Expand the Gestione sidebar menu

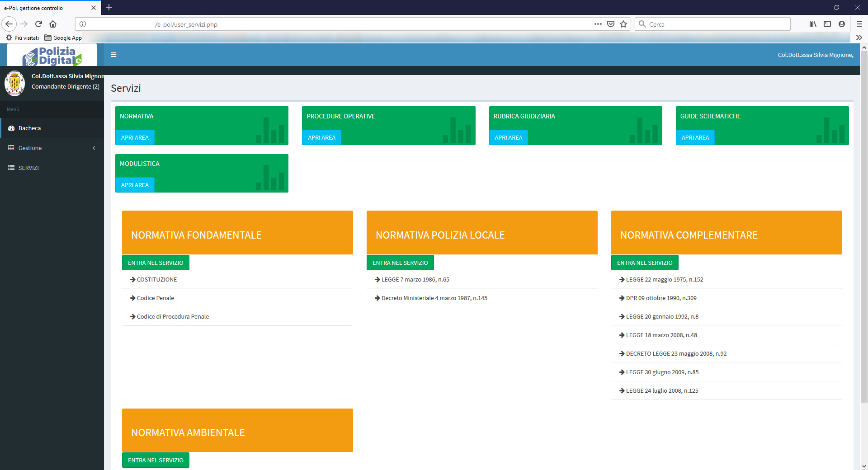point(52,148)
